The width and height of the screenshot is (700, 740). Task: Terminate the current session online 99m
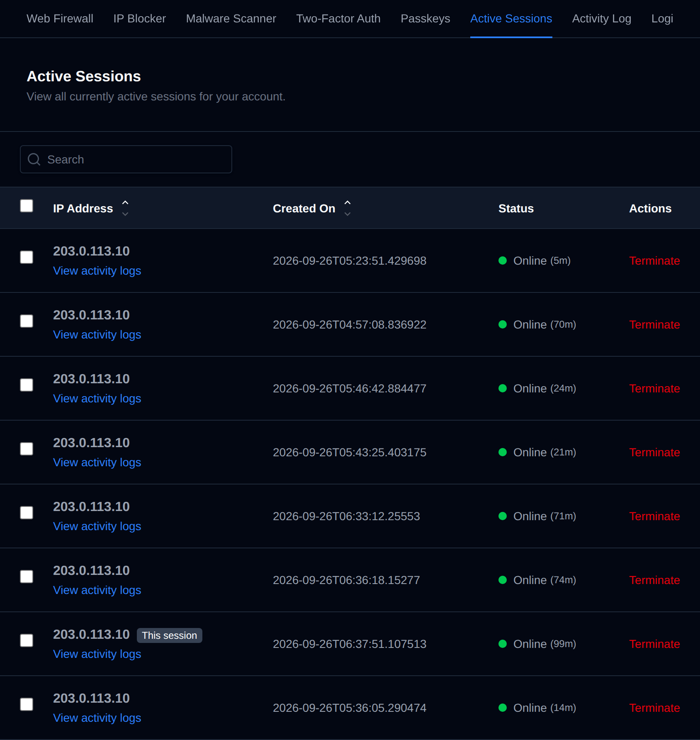654,644
